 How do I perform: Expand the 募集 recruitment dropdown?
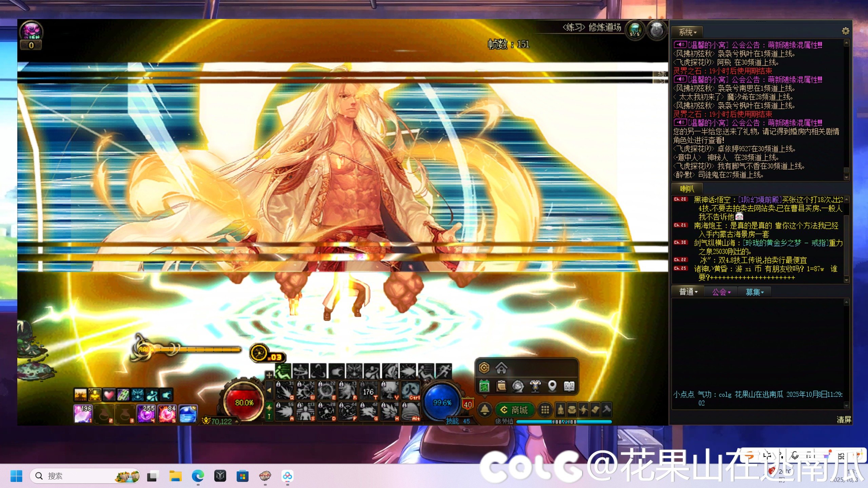(754, 292)
